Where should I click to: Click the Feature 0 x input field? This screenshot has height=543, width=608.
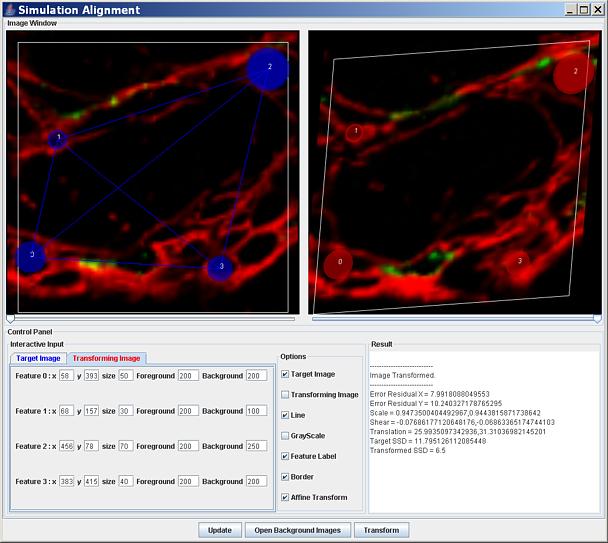(66, 375)
